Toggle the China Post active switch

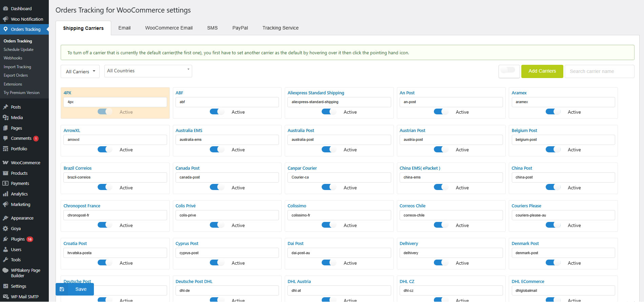[553, 187]
